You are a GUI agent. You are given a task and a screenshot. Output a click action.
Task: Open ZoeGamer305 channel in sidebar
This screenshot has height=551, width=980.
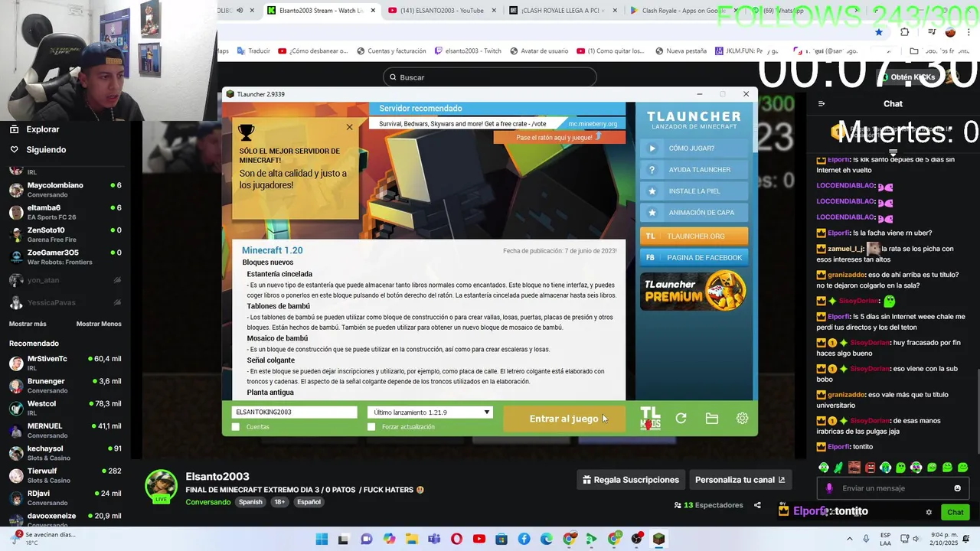pos(65,257)
